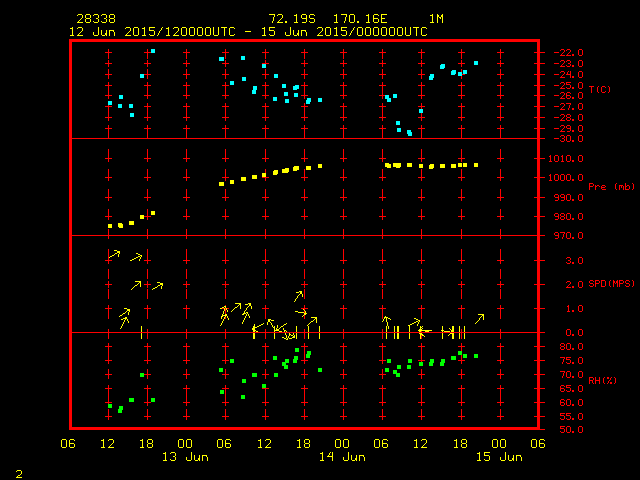Select the latitude value 72.19S

click(292, 20)
